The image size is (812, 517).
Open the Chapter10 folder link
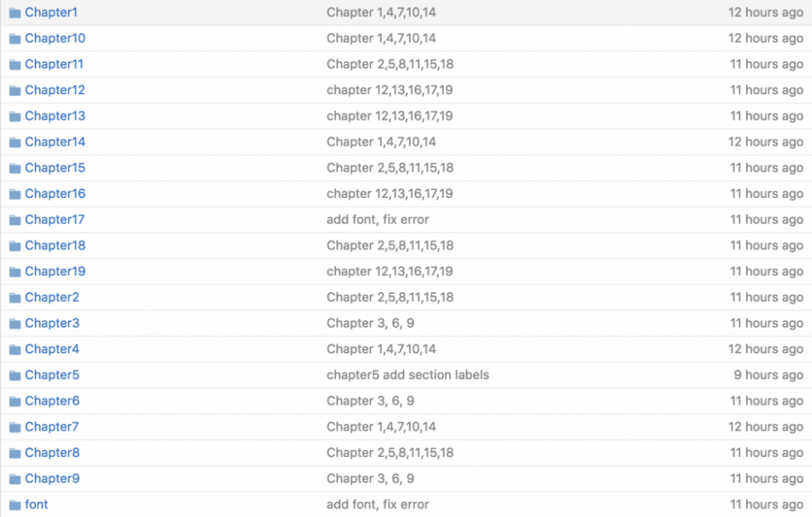54,38
